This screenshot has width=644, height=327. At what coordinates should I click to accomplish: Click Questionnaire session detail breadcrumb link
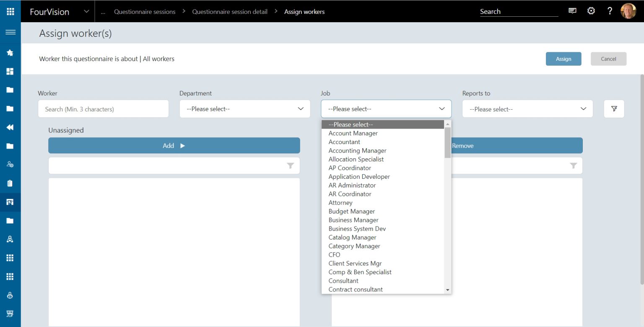click(230, 12)
